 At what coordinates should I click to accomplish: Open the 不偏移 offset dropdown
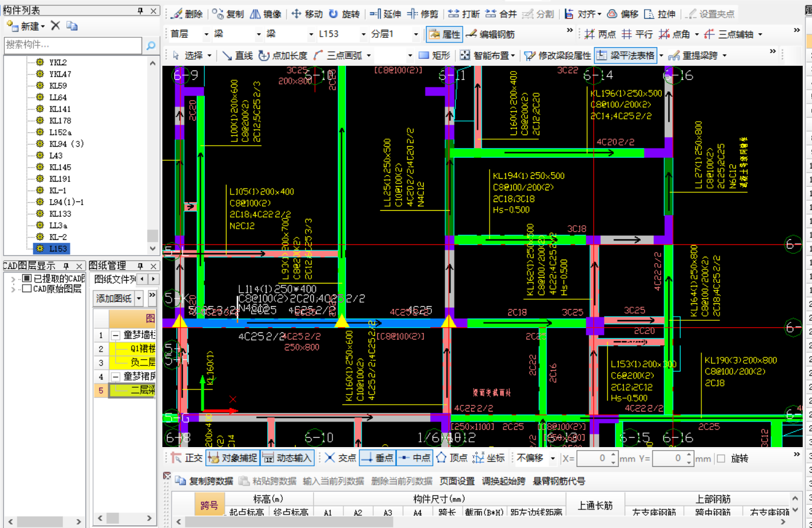[552, 459]
